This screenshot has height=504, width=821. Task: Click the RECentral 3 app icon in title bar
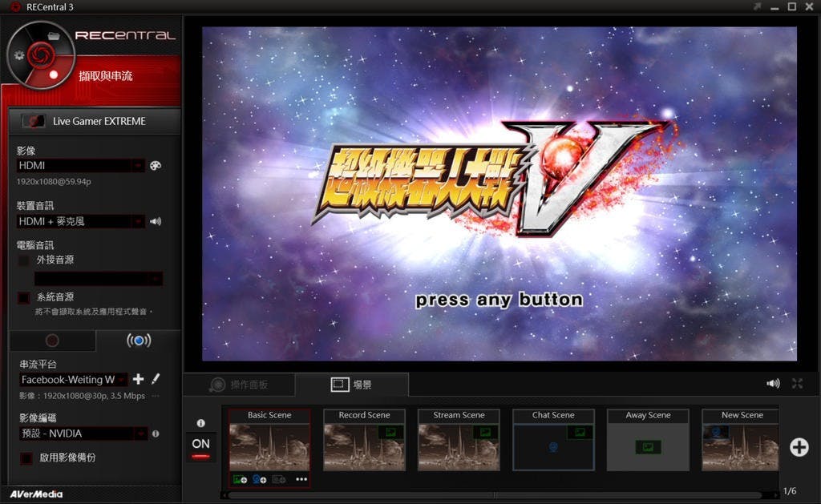(x=16, y=6)
